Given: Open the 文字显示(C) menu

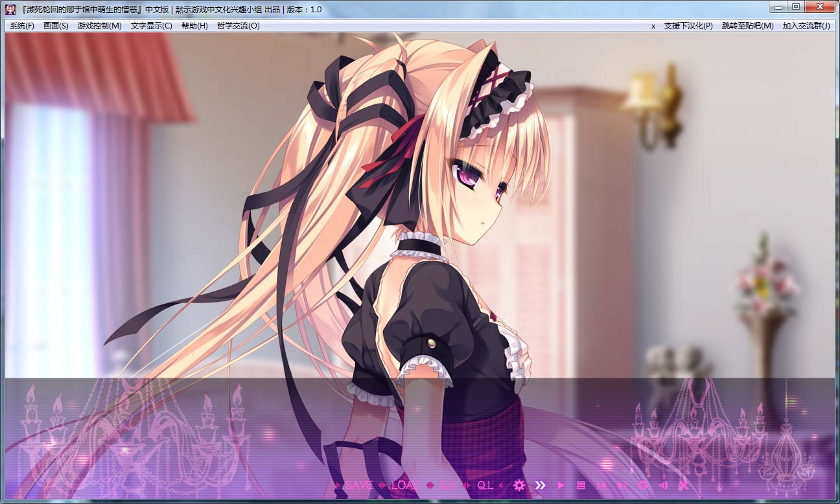Looking at the screenshot, I should pos(152,26).
